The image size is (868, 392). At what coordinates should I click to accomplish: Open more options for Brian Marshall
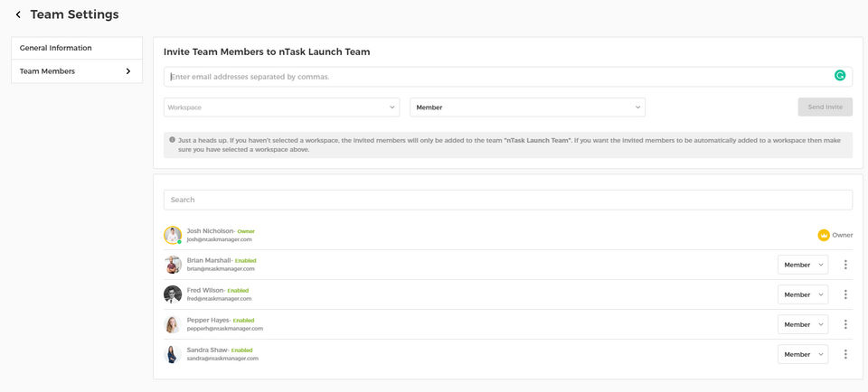pos(845,265)
